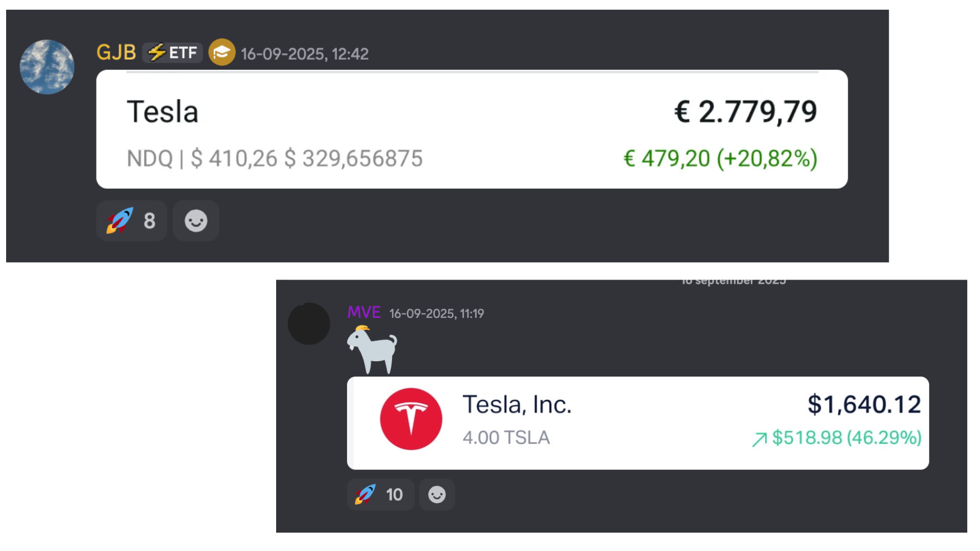980x551 pixels.
Task: Click the green € 479,20 (+20,82%) gain
Action: click(720, 159)
